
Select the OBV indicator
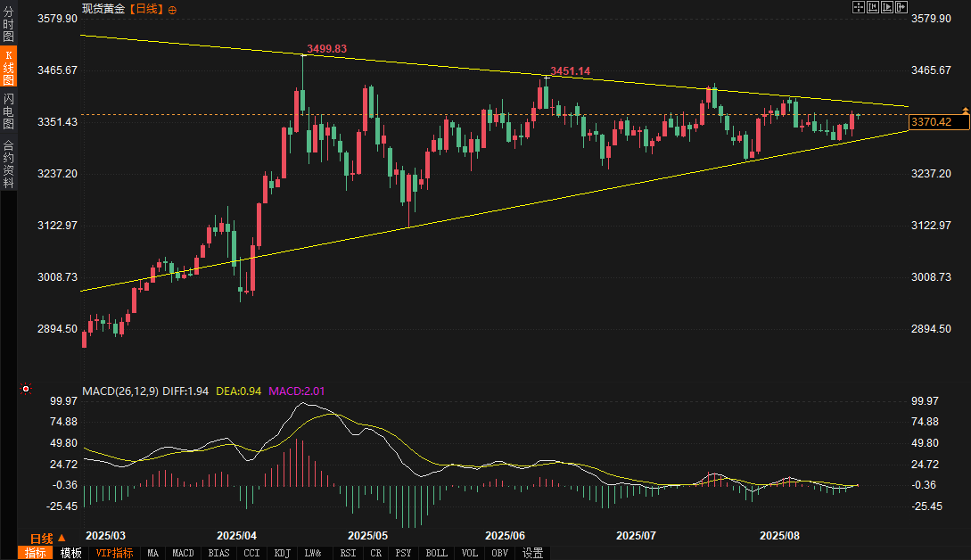tap(499, 553)
